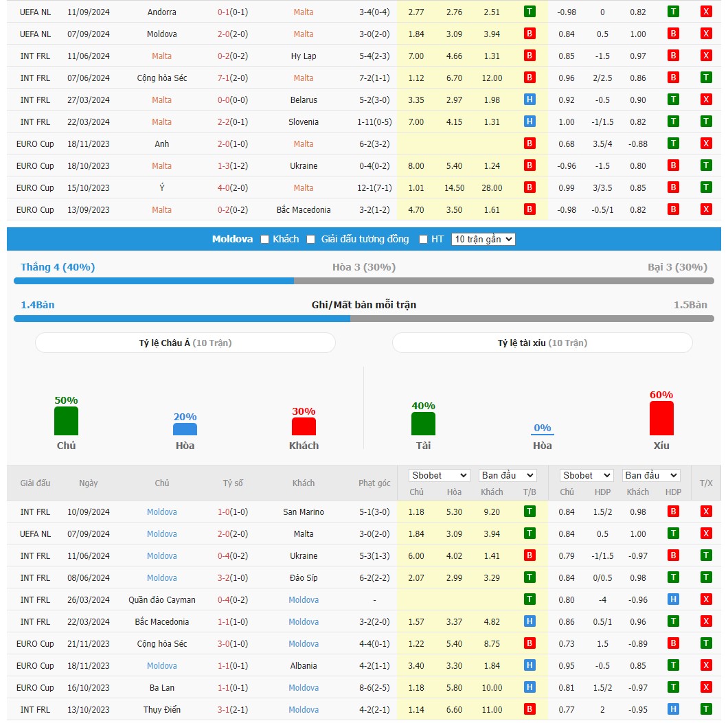Click odds value 9.20 in San Marino row
Image resolution: width=728 pixels, height=723 pixels.
pos(492,512)
